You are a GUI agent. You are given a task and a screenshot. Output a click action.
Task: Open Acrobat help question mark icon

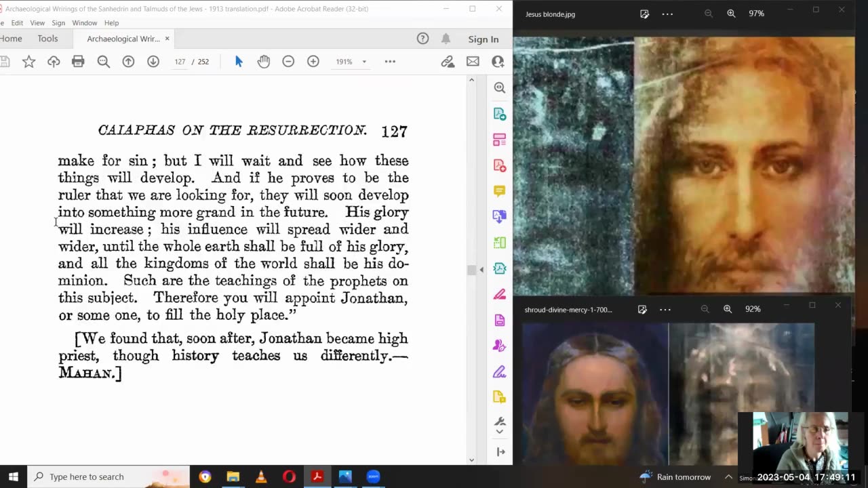[422, 39]
